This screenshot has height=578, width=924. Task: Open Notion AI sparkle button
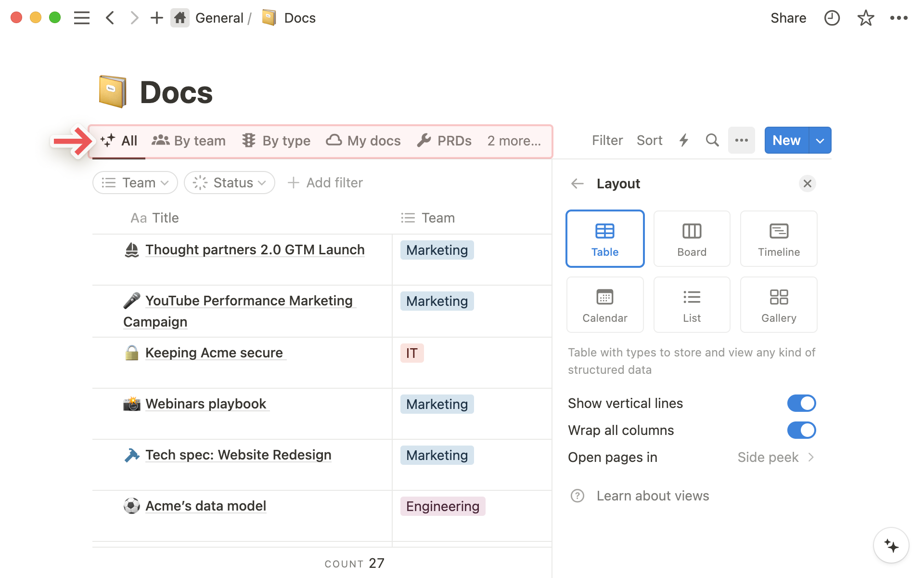891,546
